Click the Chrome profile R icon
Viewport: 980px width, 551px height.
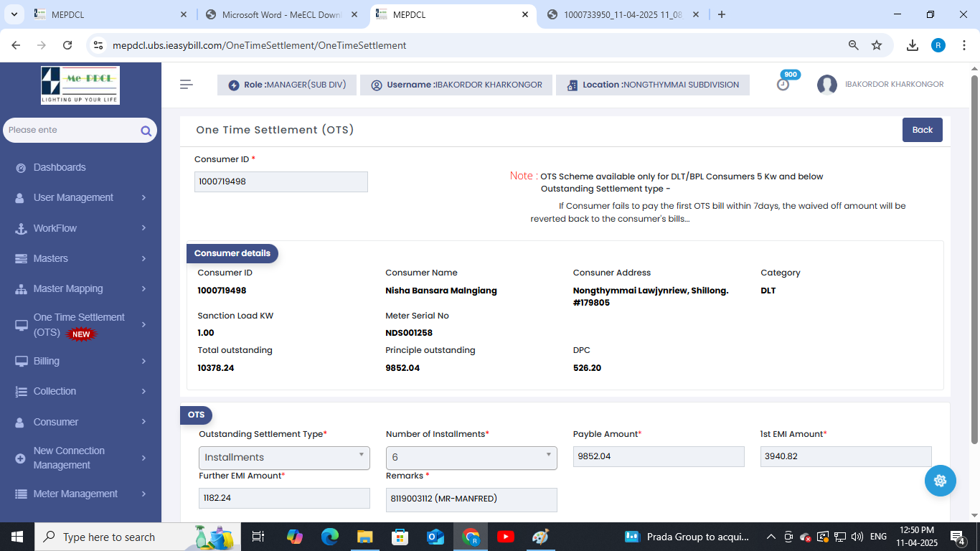pos(938,45)
